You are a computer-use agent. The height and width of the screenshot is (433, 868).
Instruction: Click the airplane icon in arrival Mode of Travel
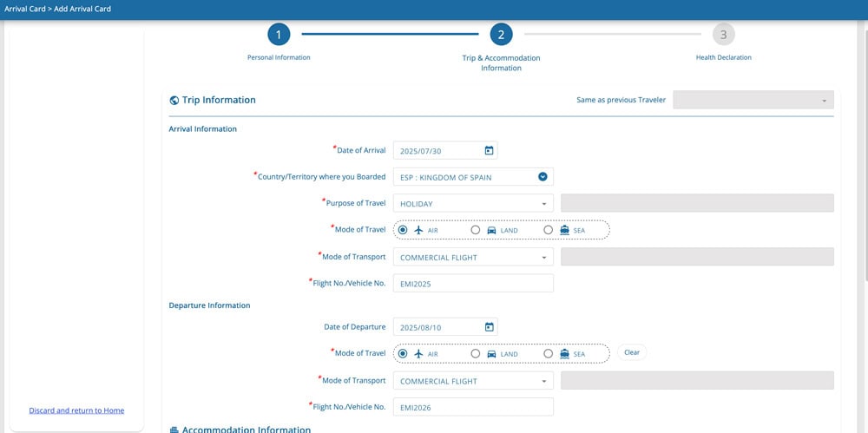418,231
